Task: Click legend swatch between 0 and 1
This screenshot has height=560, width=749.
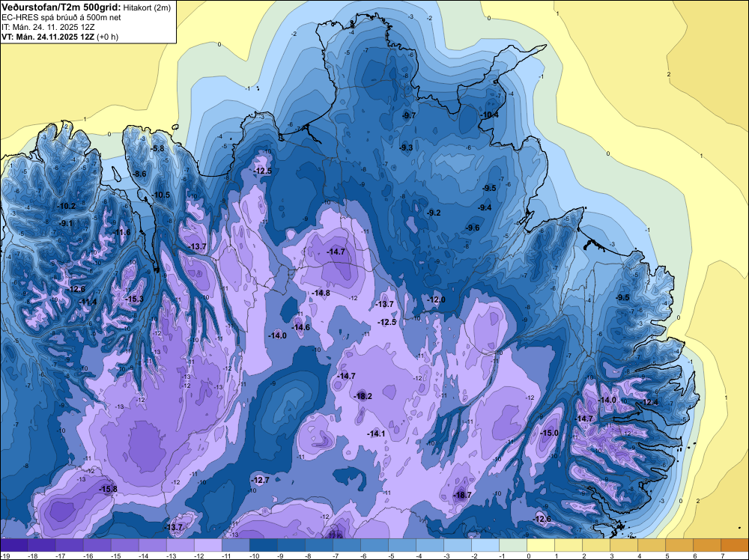Action: (541, 545)
